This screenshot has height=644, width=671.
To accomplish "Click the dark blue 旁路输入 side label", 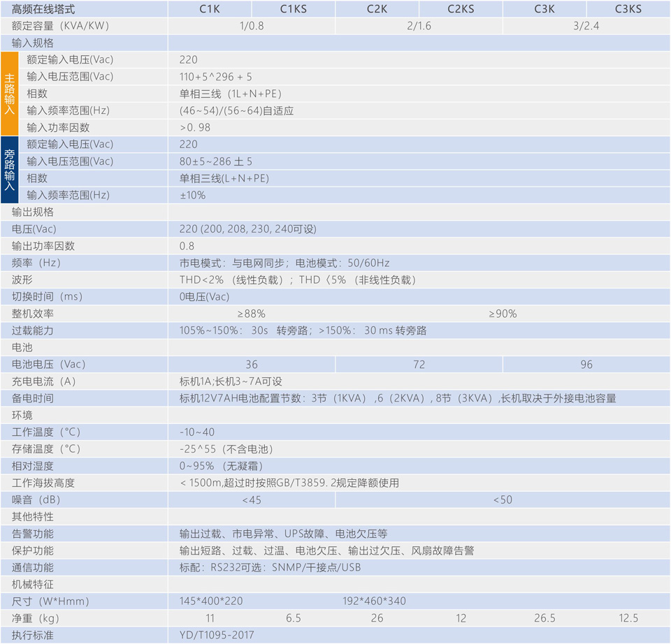I will pos(9,170).
